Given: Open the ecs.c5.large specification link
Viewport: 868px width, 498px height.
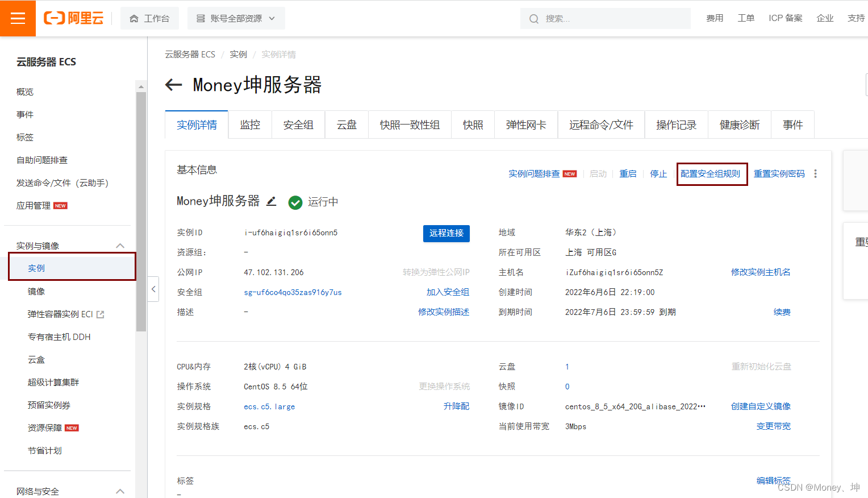Looking at the screenshot, I should pyautogui.click(x=269, y=406).
